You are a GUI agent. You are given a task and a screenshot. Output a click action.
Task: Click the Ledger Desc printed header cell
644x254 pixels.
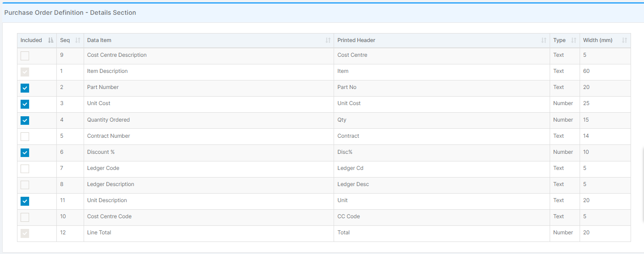click(442, 184)
